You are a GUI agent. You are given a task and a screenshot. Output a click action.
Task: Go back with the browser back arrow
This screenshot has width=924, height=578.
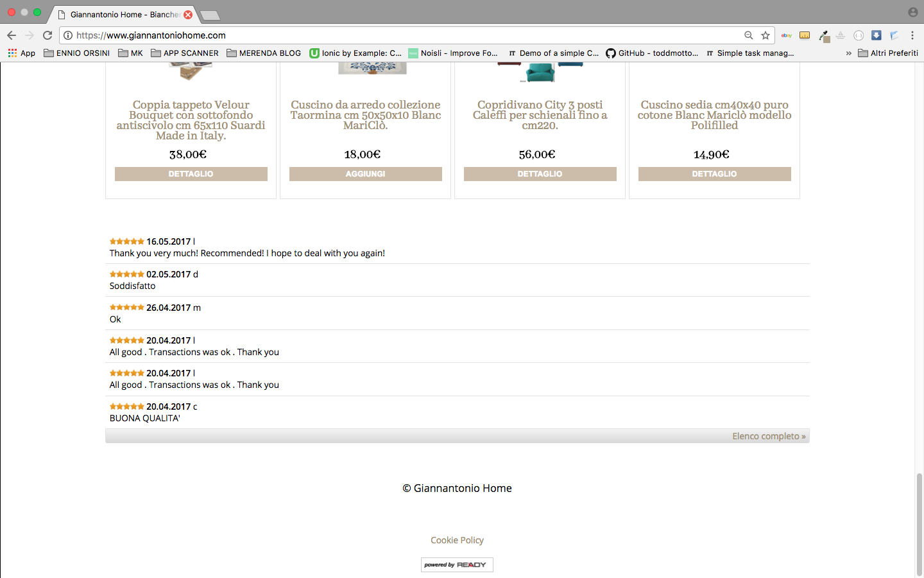tap(12, 35)
